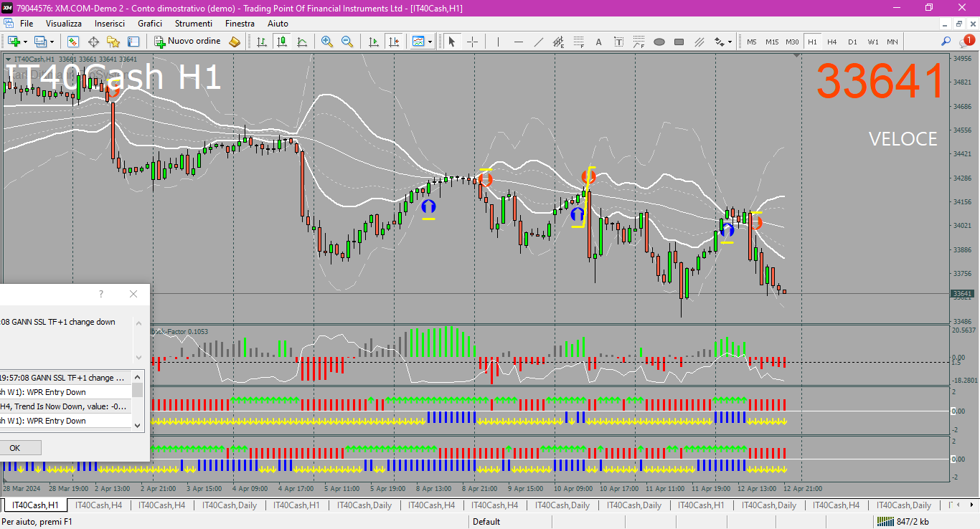
Task: Pick the Trendline drawing tool
Action: pyautogui.click(x=539, y=42)
